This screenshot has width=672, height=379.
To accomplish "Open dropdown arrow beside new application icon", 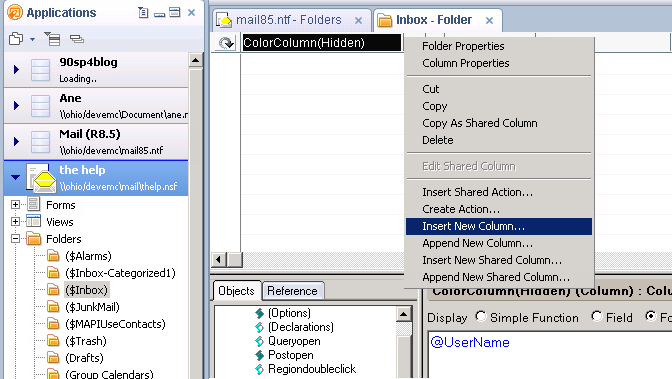I will click(x=33, y=39).
